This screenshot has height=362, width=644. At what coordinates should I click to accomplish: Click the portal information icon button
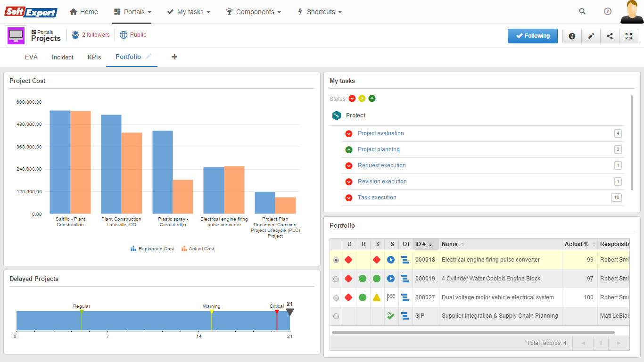coord(572,36)
